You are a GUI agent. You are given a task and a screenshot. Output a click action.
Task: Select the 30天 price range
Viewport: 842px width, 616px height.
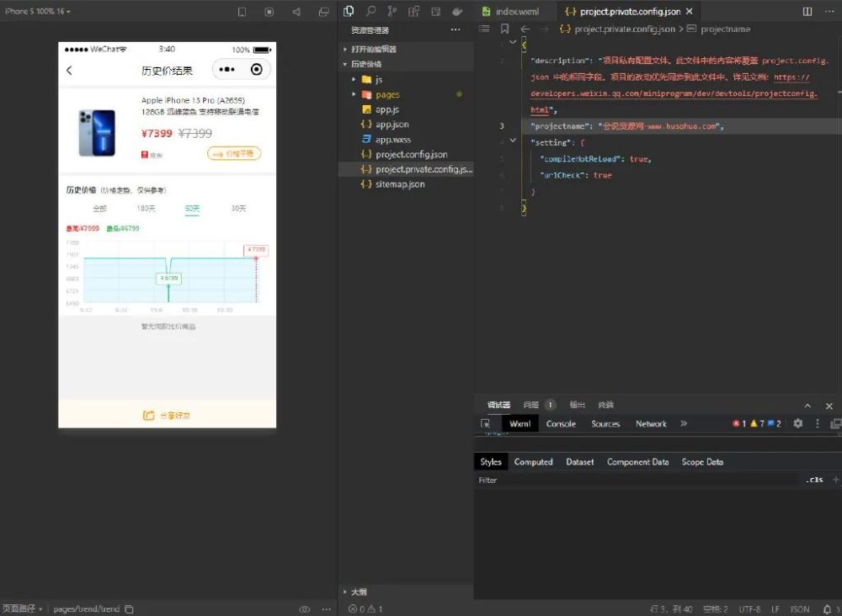click(238, 208)
